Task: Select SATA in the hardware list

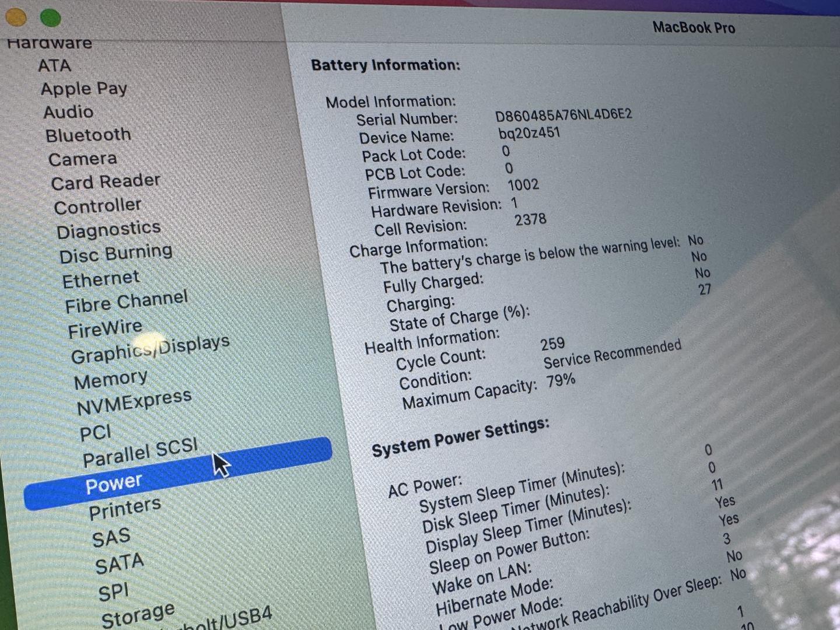Action: click(x=119, y=564)
